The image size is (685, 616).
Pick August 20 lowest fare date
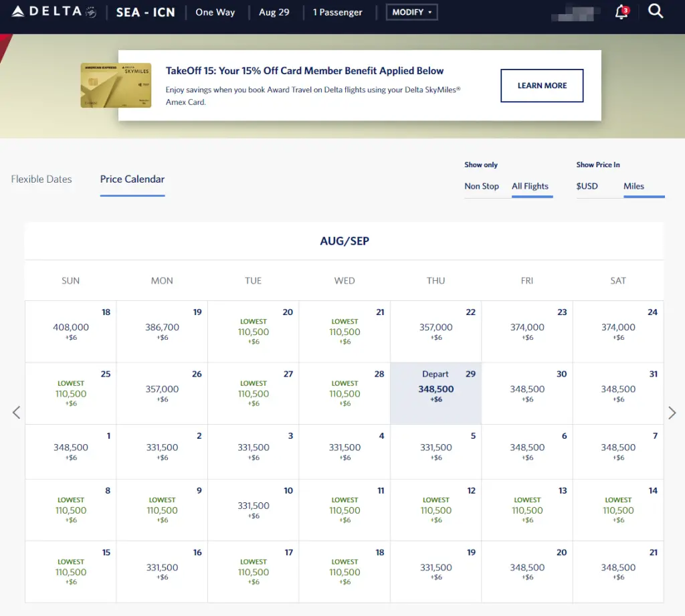pyautogui.click(x=254, y=332)
